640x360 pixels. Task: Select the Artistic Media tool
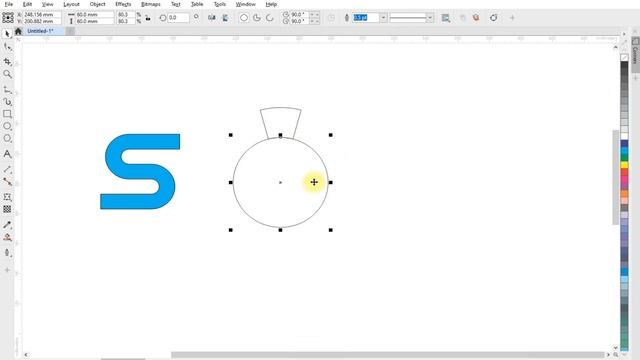7,102
